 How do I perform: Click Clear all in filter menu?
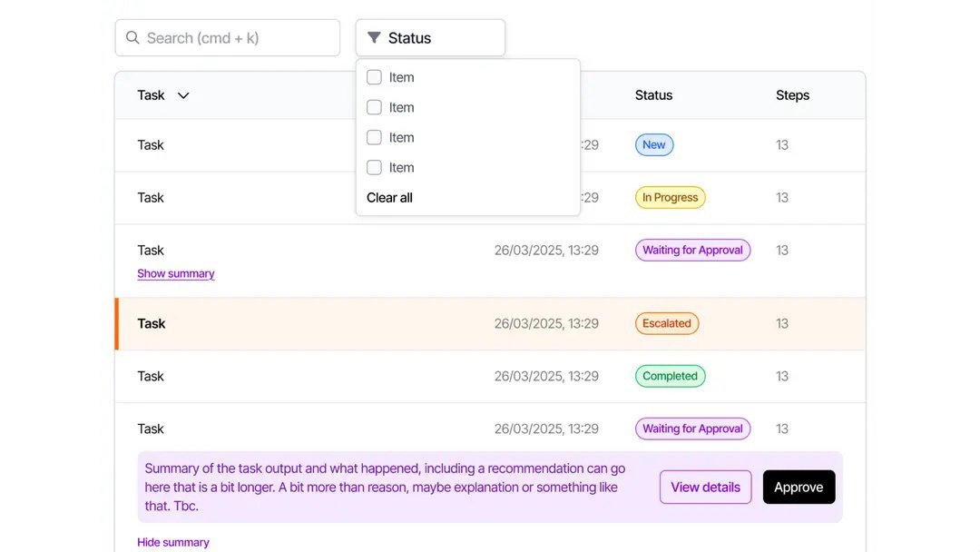pos(389,198)
